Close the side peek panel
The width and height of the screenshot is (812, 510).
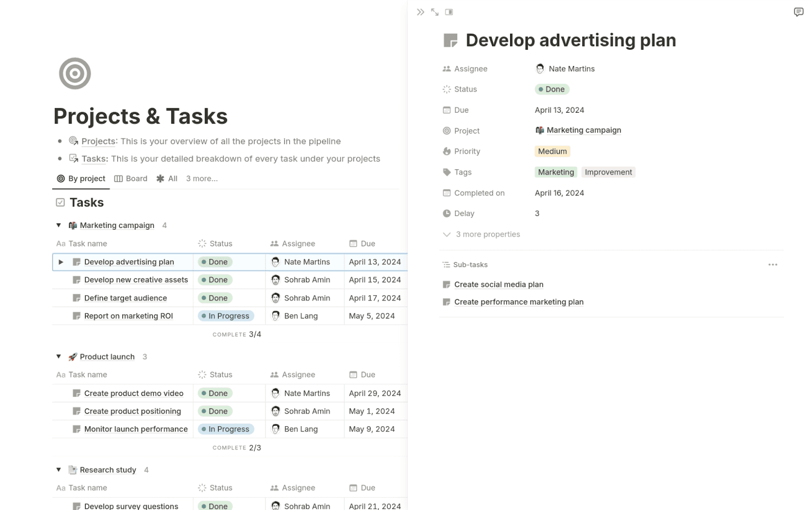[420, 12]
